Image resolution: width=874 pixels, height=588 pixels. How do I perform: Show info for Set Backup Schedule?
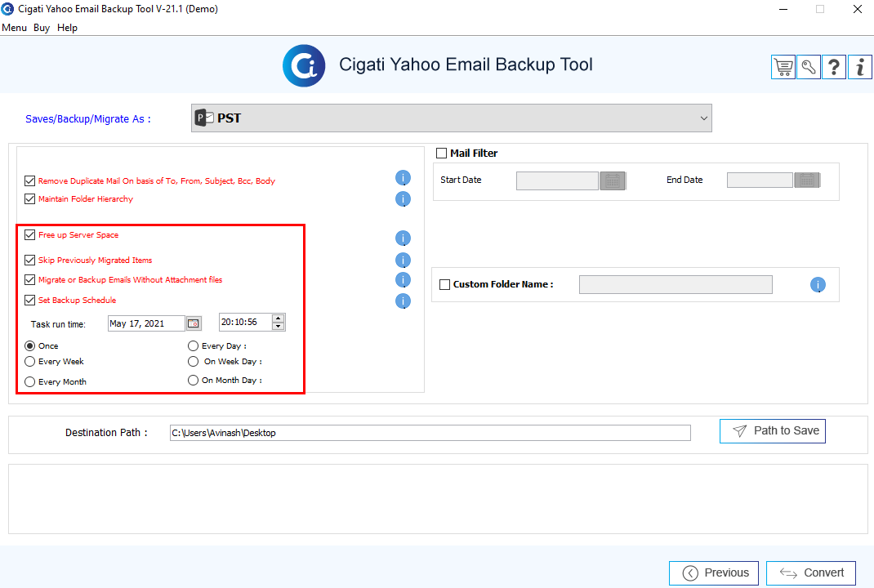tap(403, 301)
